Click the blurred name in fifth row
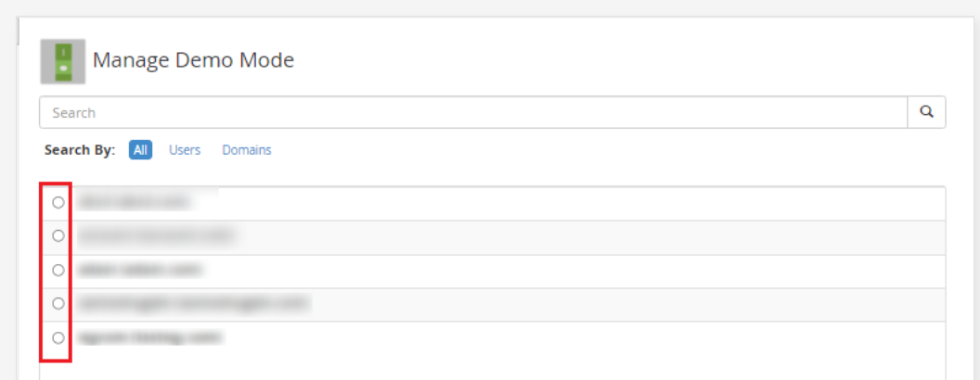 tap(150, 337)
